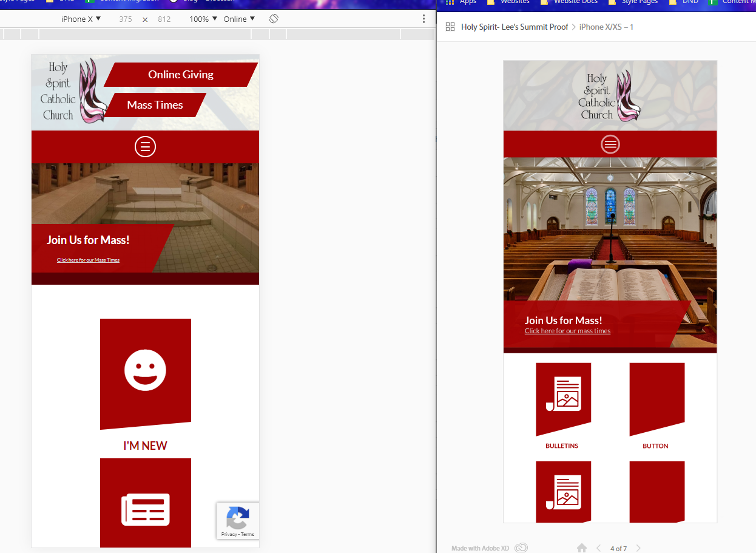Open the 100% zoom dropdown

pos(203,19)
